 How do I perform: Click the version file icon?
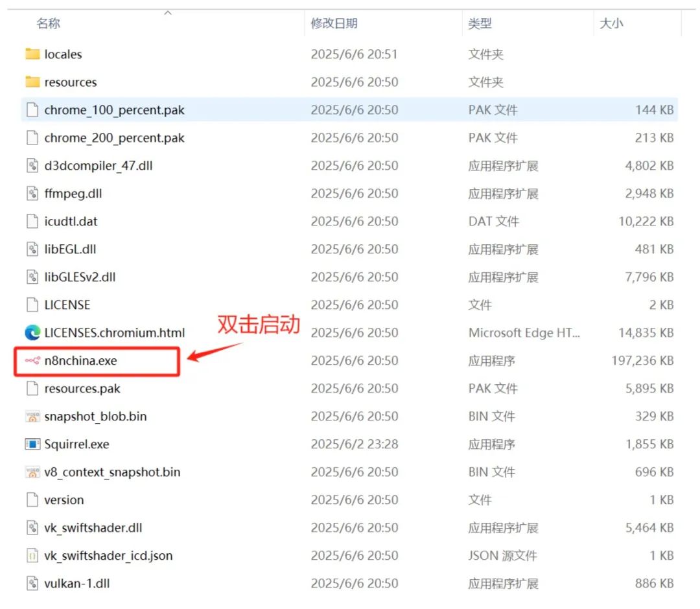32,500
